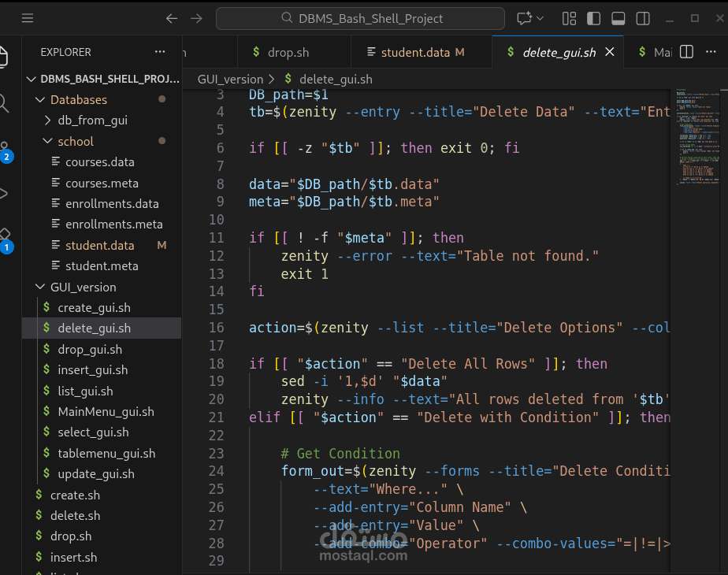Toggle the primary side bar visibility
The width and height of the screenshot is (728, 575).
[x=594, y=18]
